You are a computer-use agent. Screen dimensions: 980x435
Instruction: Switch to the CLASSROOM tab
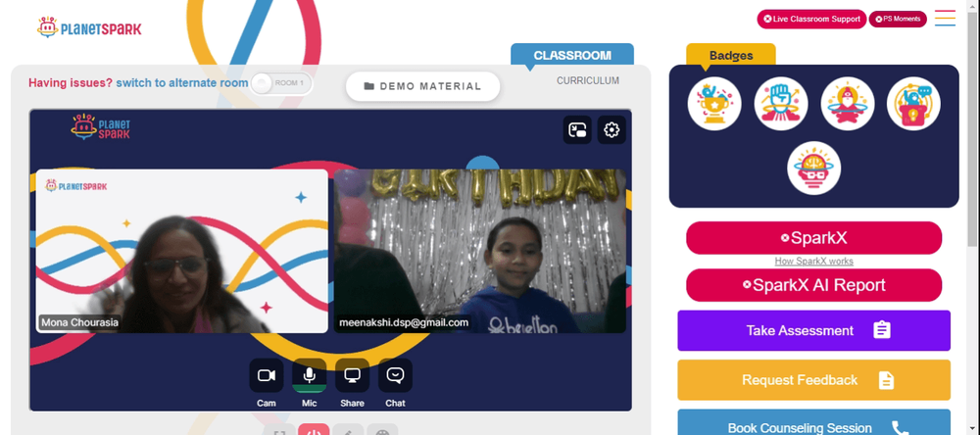[x=572, y=55]
